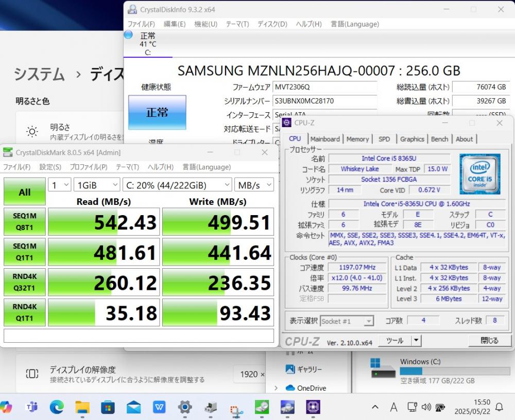Screen dimensions: 515x420
Task: Open the Edit (編集) menu in CrystalDiskInfo
Action: tap(175, 24)
